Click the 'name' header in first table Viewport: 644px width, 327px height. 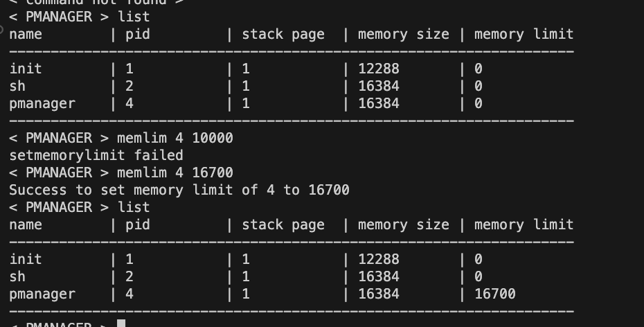point(26,35)
